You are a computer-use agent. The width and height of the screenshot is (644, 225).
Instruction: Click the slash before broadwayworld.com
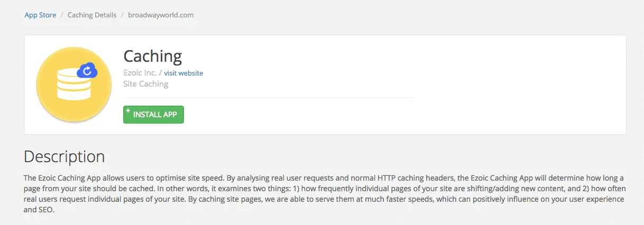click(x=122, y=15)
